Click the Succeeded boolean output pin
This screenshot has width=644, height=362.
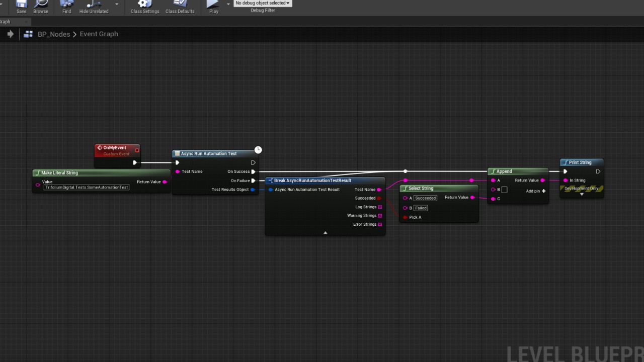(x=379, y=198)
